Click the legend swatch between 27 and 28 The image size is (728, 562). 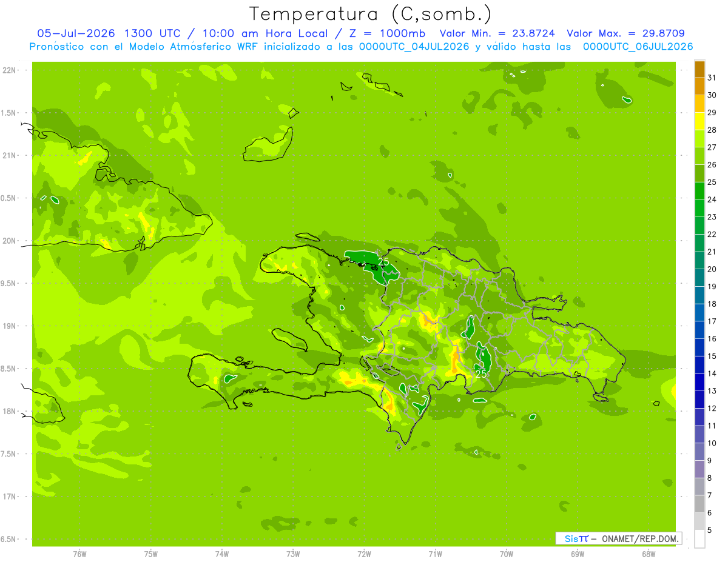coord(699,139)
